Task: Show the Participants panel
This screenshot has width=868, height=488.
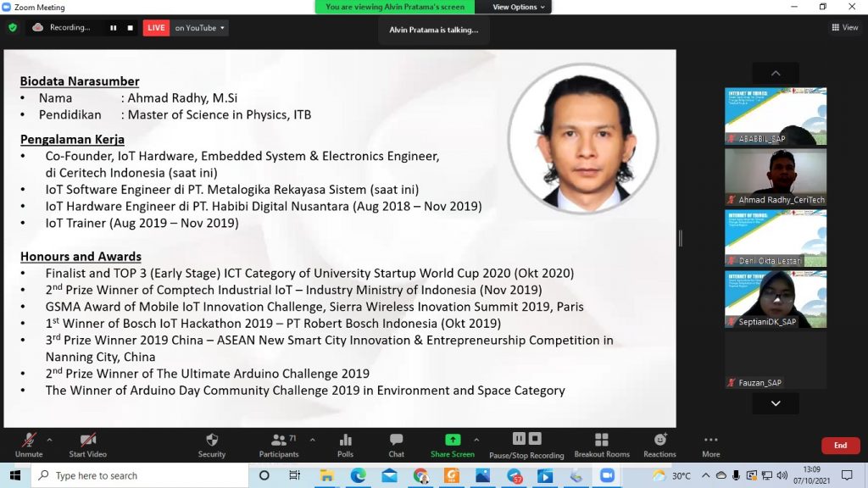Action: pyautogui.click(x=279, y=446)
